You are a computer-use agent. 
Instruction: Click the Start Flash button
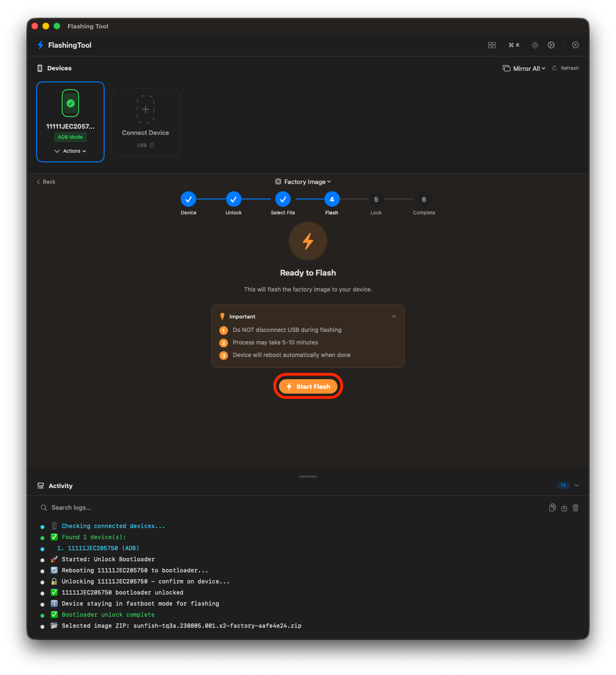tap(308, 386)
